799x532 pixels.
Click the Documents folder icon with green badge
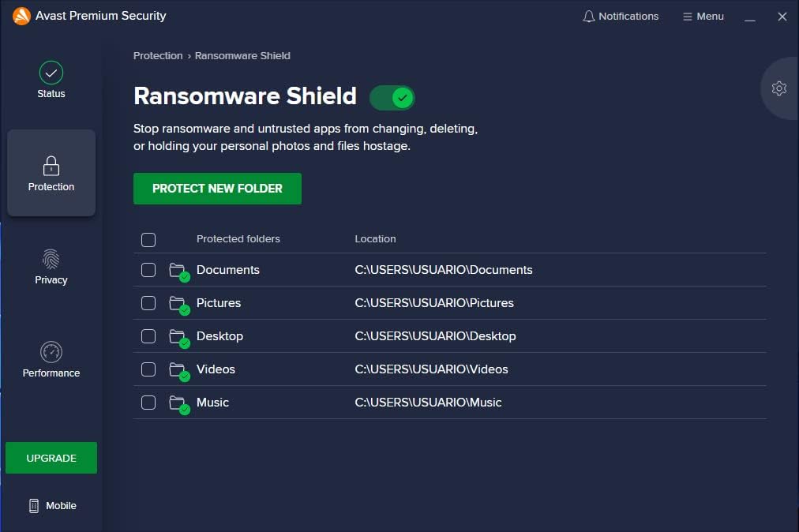178,269
